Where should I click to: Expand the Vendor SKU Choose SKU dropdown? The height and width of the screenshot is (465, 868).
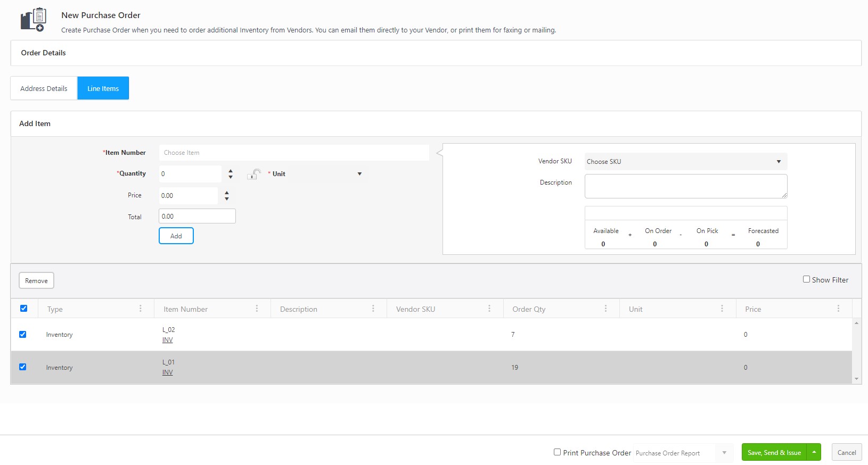[685, 162]
